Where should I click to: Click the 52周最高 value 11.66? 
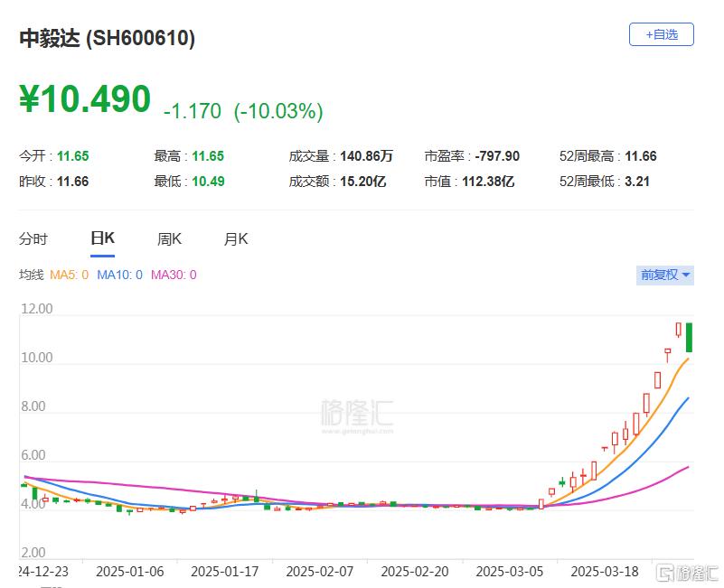(x=641, y=156)
